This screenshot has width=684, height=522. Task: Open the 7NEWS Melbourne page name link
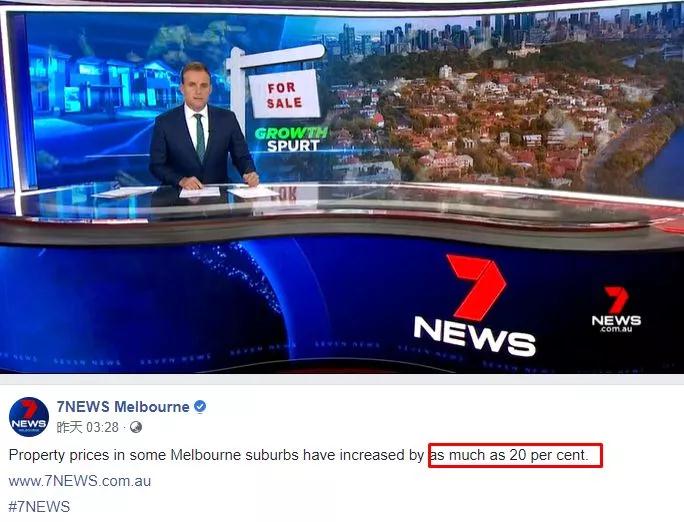coord(123,407)
